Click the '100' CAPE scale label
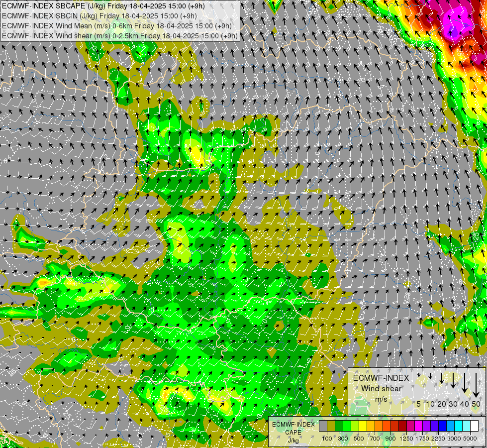This screenshot has width=487, height=448. [327, 439]
